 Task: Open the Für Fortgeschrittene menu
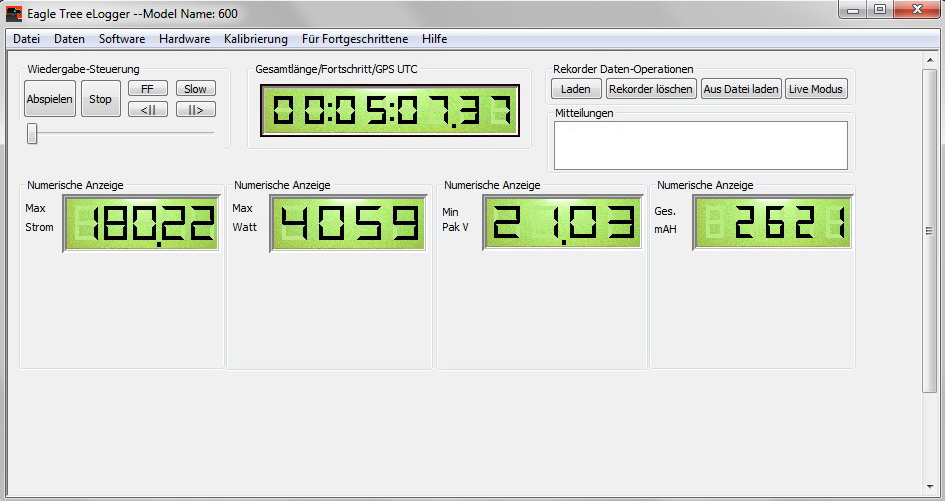click(x=355, y=39)
